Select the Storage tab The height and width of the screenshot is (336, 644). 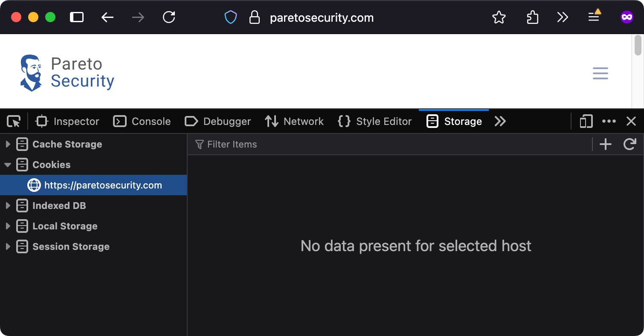coord(454,122)
